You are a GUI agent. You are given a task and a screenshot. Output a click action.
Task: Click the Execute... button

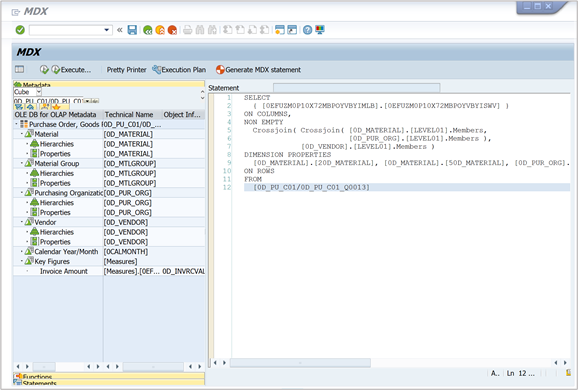click(x=71, y=69)
